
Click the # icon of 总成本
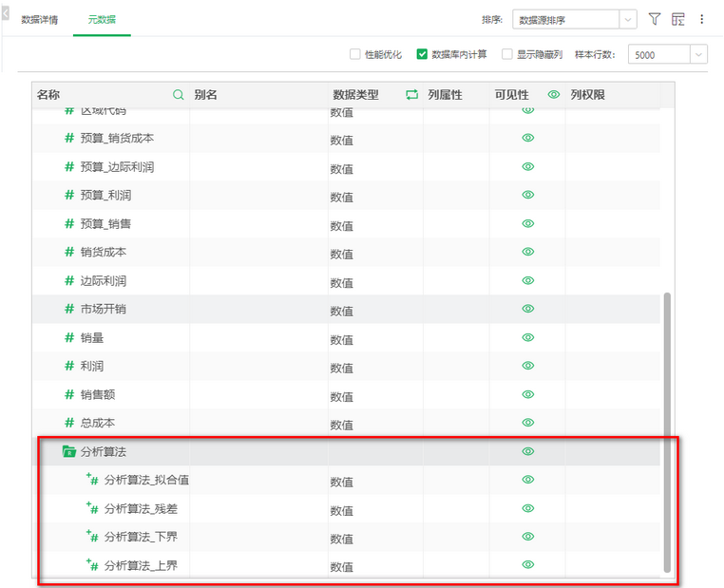pyautogui.click(x=69, y=423)
